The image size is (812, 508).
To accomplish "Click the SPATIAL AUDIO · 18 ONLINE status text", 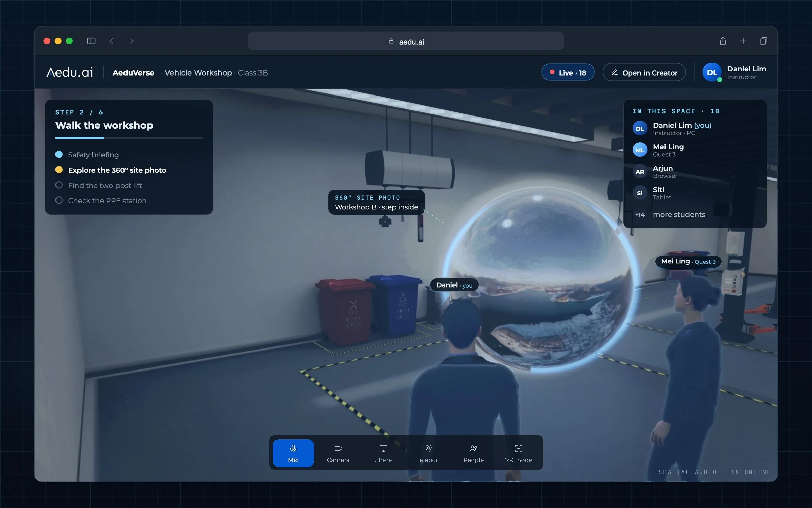I will (715, 472).
